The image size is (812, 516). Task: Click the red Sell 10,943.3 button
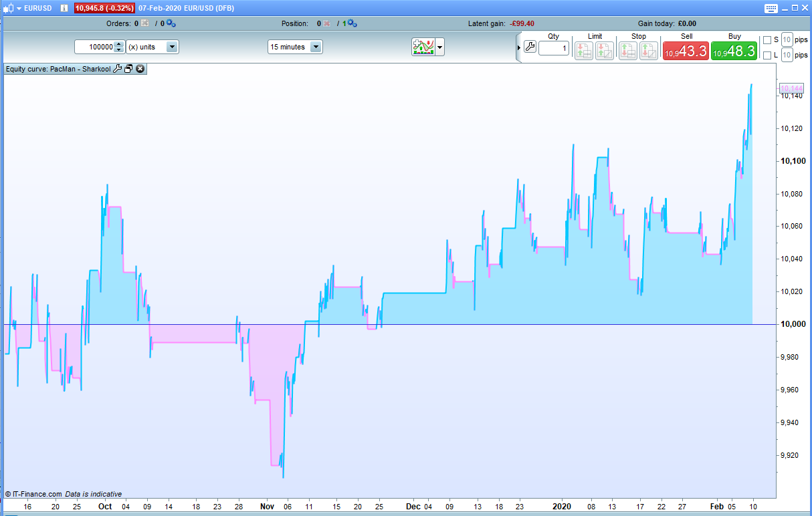point(686,51)
